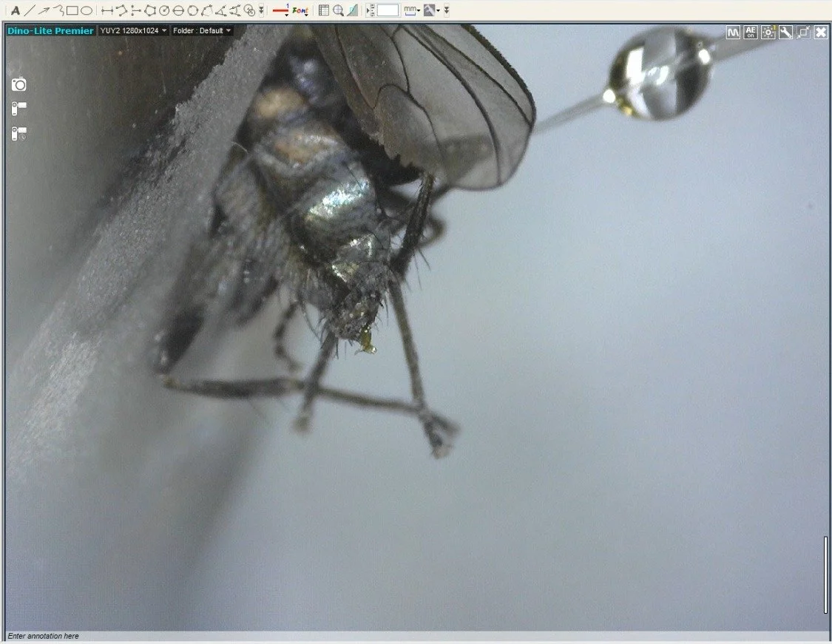Open camera settings with the wrench icon
Screen dimensions: 832x644
pyautogui.click(x=786, y=33)
